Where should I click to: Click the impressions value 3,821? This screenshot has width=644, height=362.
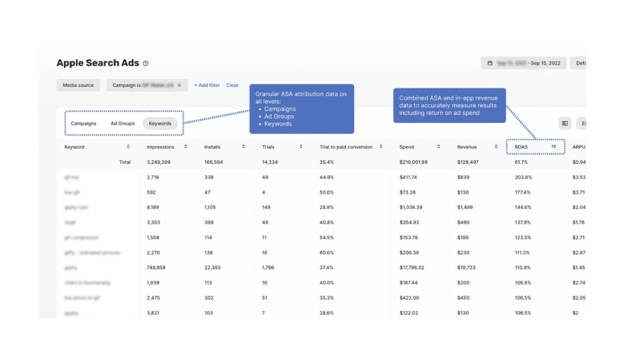[153, 313]
